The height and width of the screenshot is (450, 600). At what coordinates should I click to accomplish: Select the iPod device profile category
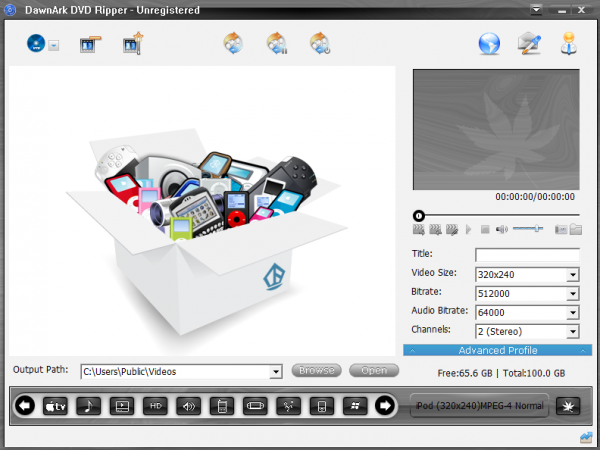point(322,406)
